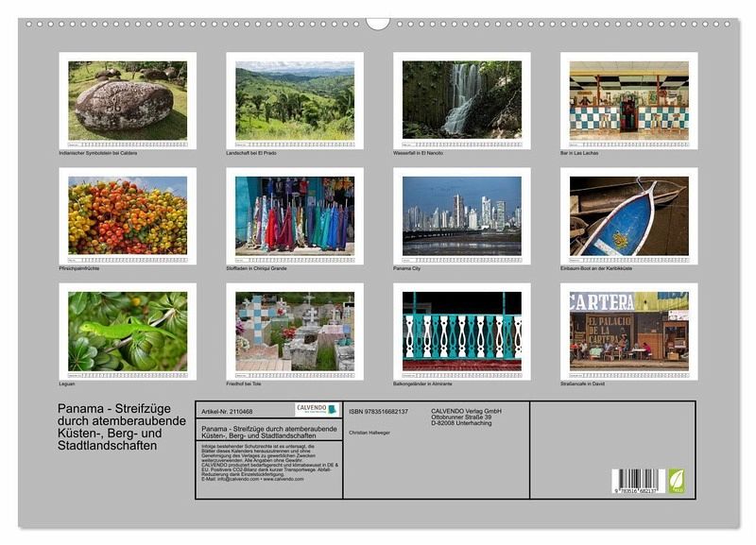Screen dimensions: 756x545
Task: Select the Stoffladen in Chiriqui Grande photo
Action: [295, 216]
